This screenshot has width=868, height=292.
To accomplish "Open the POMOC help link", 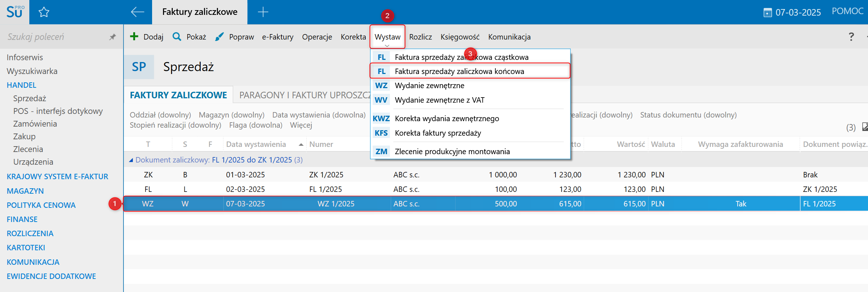I will (x=847, y=11).
